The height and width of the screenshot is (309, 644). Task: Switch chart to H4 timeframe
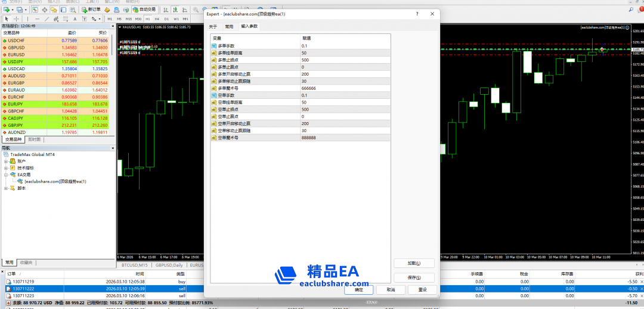pyautogui.click(x=157, y=19)
